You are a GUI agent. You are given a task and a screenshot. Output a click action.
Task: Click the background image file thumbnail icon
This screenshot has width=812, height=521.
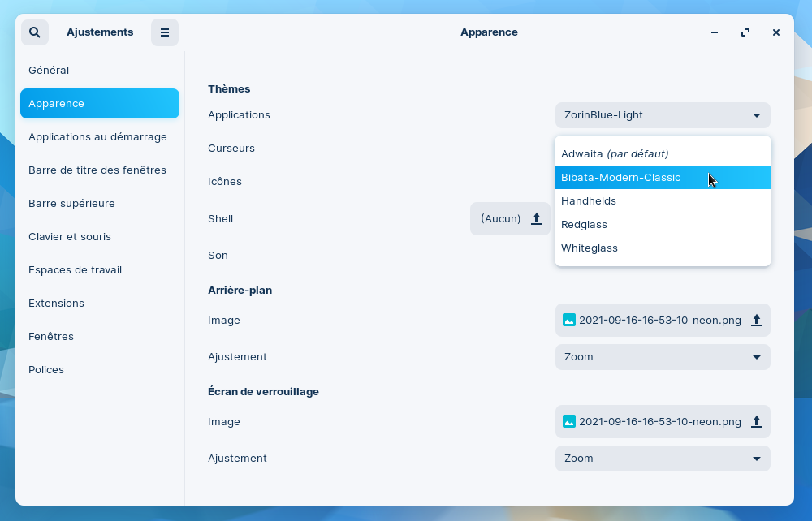(x=569, y=321)
